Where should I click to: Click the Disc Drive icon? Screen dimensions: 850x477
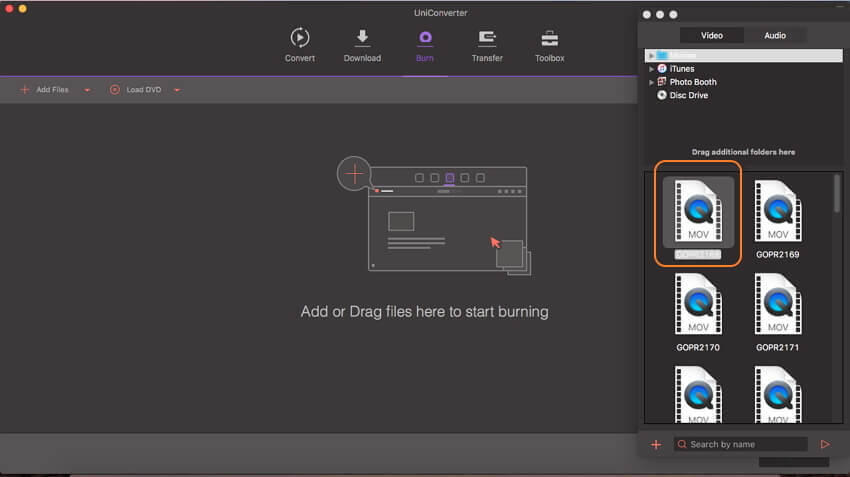[662, 95]
